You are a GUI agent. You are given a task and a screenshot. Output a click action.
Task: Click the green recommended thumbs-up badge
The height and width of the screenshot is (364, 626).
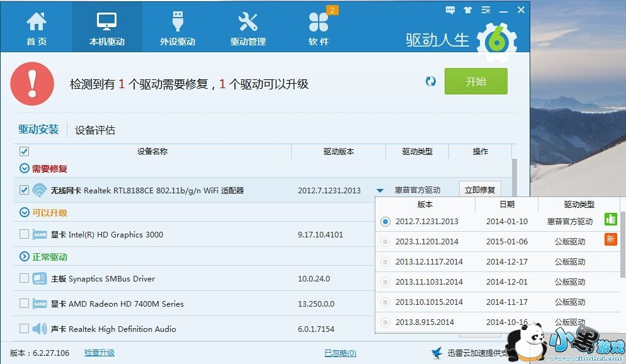coord(611,219)
